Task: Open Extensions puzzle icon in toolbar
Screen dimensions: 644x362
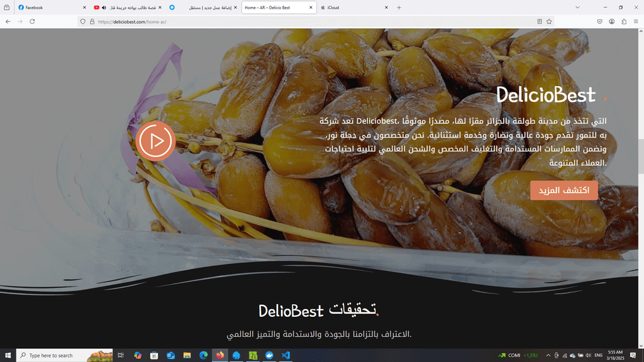Action: (x=624, y=22)
